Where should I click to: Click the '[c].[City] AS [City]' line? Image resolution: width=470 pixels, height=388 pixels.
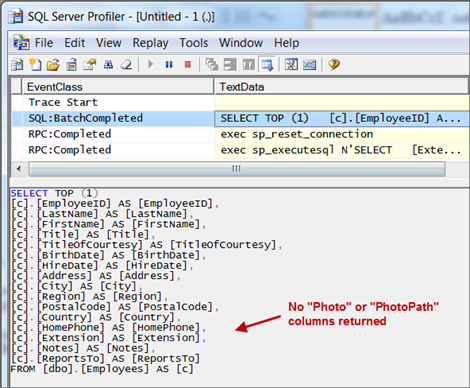[x=76, y=286]
